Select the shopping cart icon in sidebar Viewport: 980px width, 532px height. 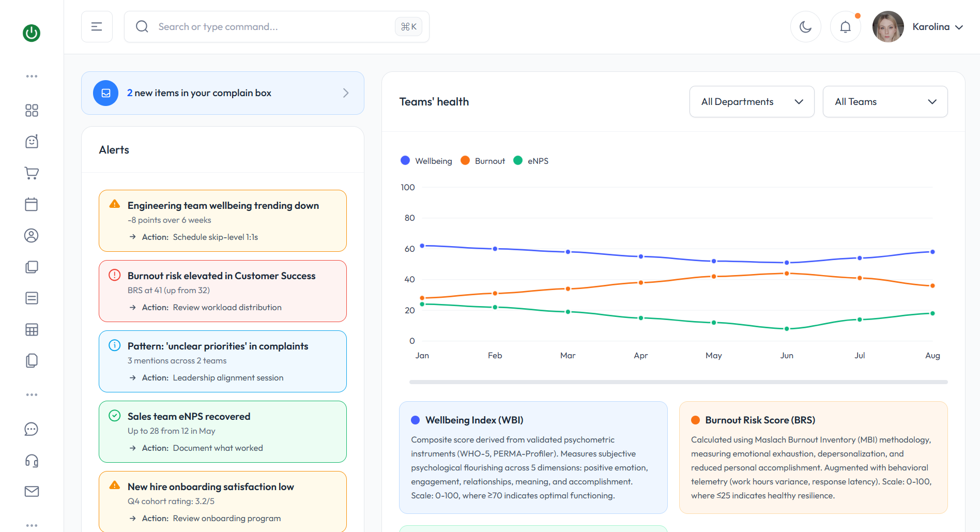[x=32, y=173]
